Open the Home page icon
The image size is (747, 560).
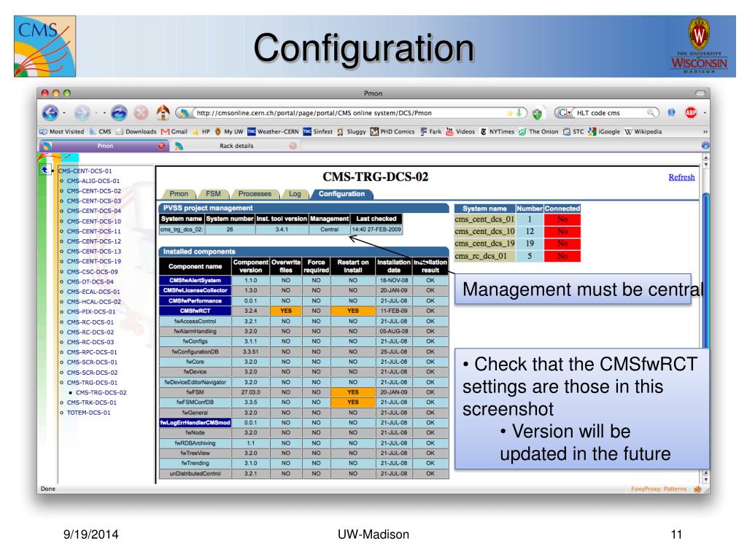coord(163,112)
